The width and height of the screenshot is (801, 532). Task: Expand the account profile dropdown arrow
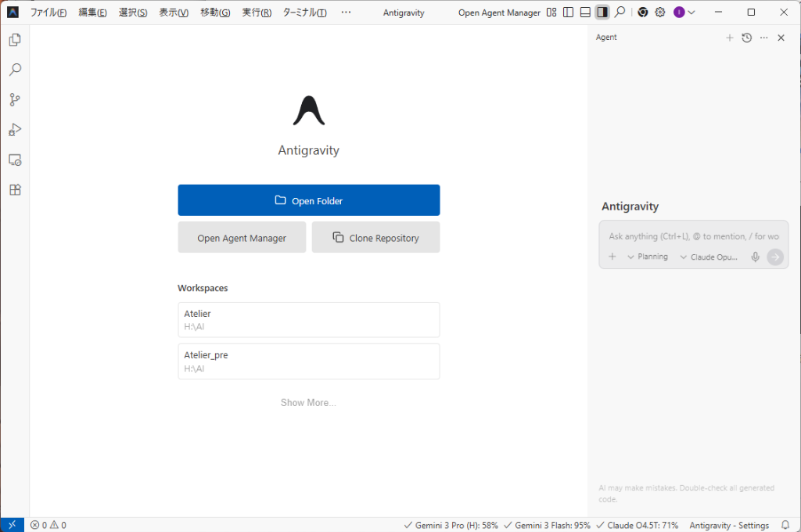691,13
